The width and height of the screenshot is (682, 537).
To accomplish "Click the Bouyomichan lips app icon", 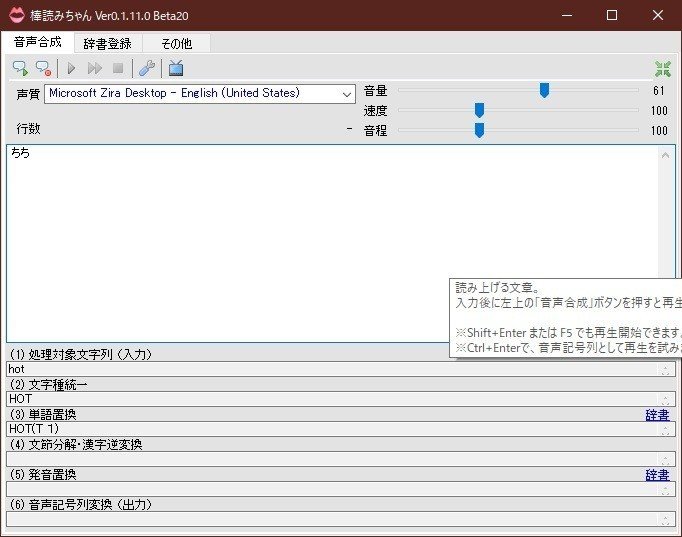I will coord(17,15).
